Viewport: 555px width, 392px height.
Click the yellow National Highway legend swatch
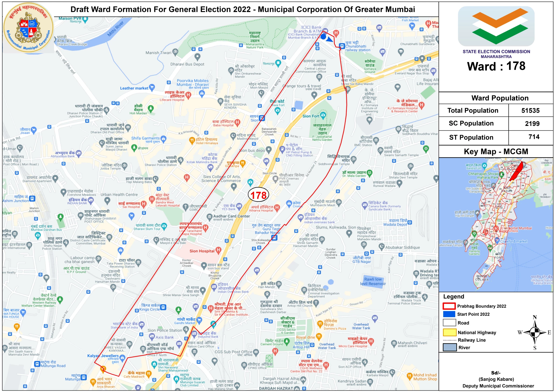click(450, 332)
